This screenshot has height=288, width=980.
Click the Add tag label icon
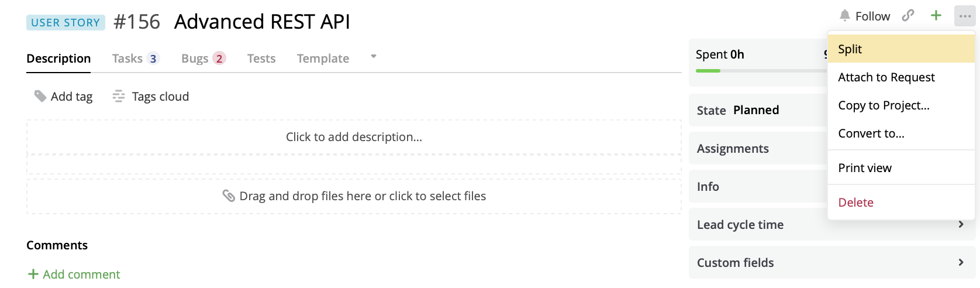coord(40,96)
